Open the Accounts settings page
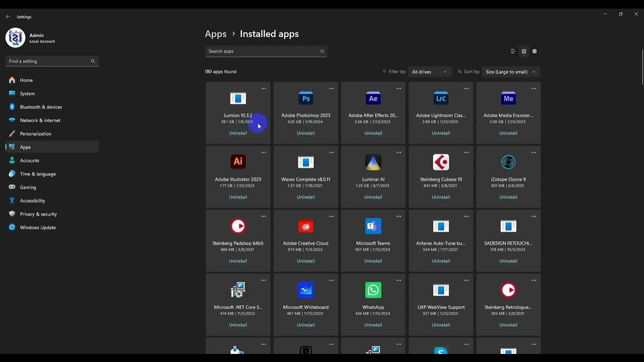The width and height of the screenshot is (644, 362). [x=52, y=160]
